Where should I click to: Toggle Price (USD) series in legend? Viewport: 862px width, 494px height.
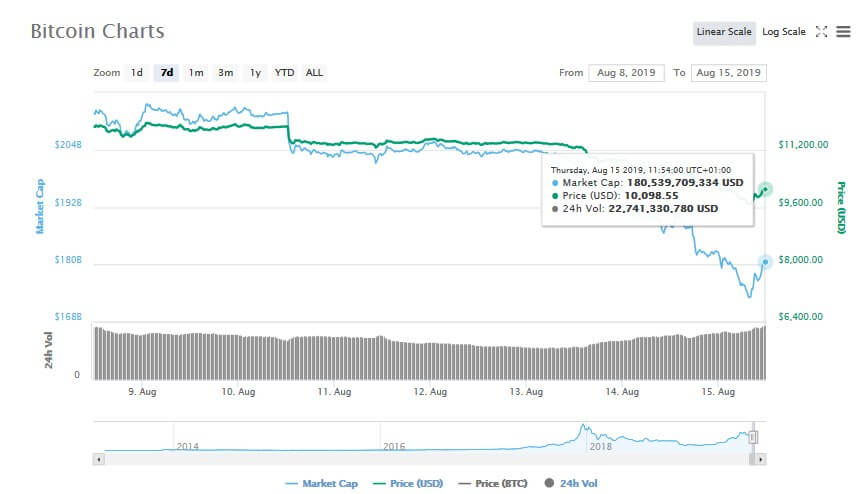click(x=408, y=484)
